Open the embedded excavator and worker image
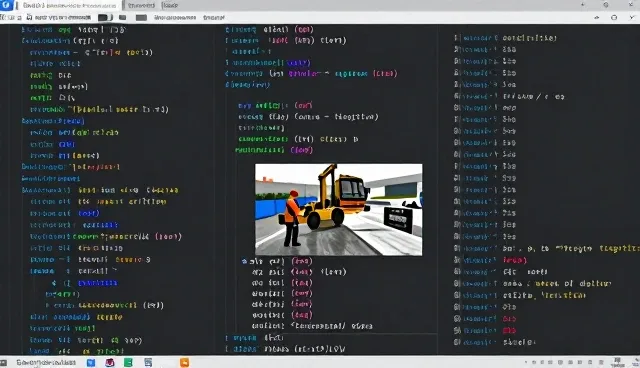This screenshot has height=368, width=640. click(x=338, y=210)
